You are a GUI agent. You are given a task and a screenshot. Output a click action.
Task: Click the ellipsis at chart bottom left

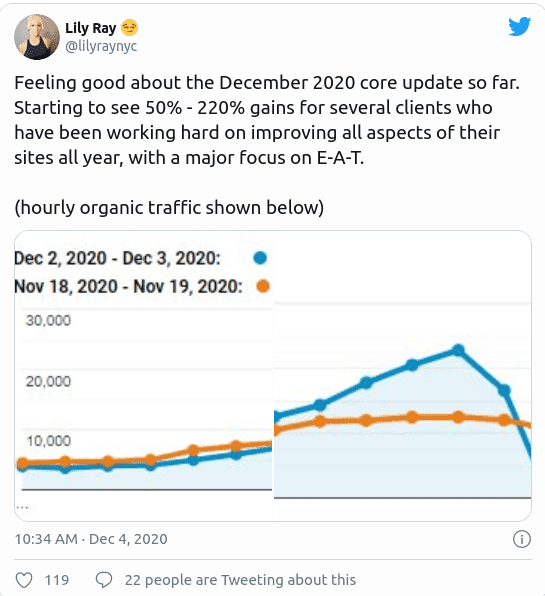pos(22,507)
